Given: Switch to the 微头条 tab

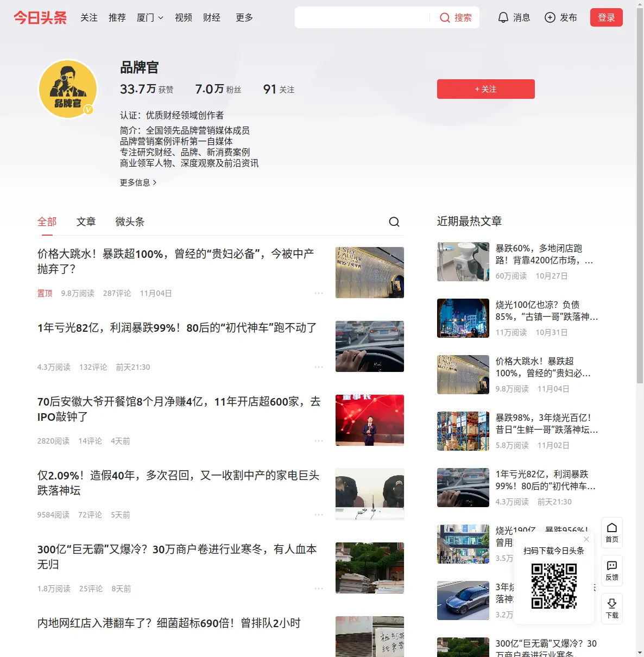Looking at the screenshot, I should tap(130, 222).
